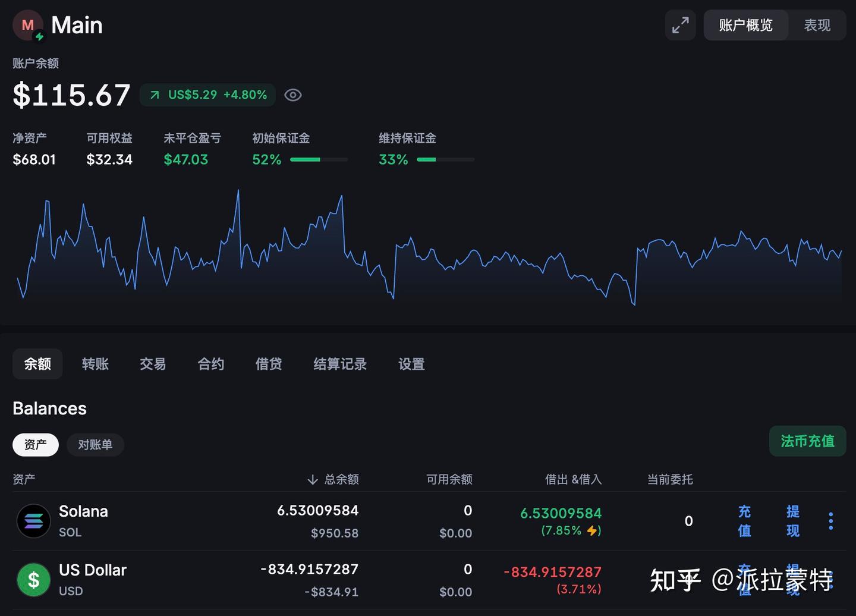The width and height of the screenshot is (856, 616).
Task: Open the three-dot options menu on the Solana row
Action: point(830,520)
